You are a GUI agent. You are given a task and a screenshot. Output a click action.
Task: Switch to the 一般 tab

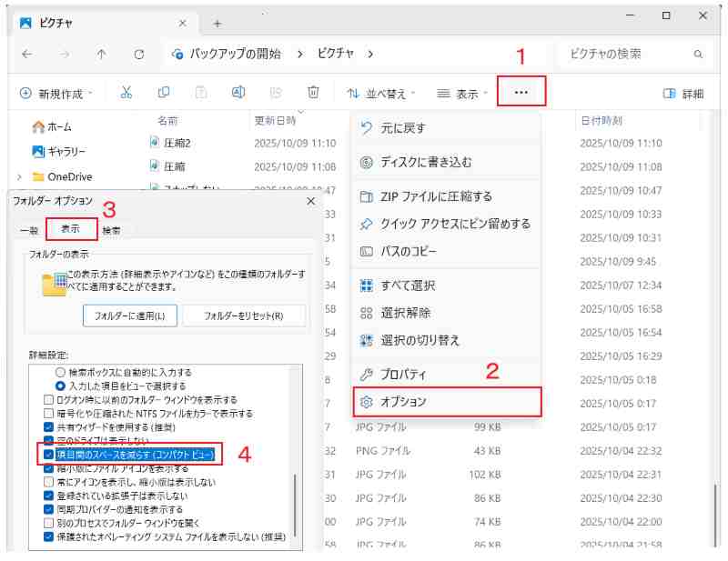pos(30,230)
